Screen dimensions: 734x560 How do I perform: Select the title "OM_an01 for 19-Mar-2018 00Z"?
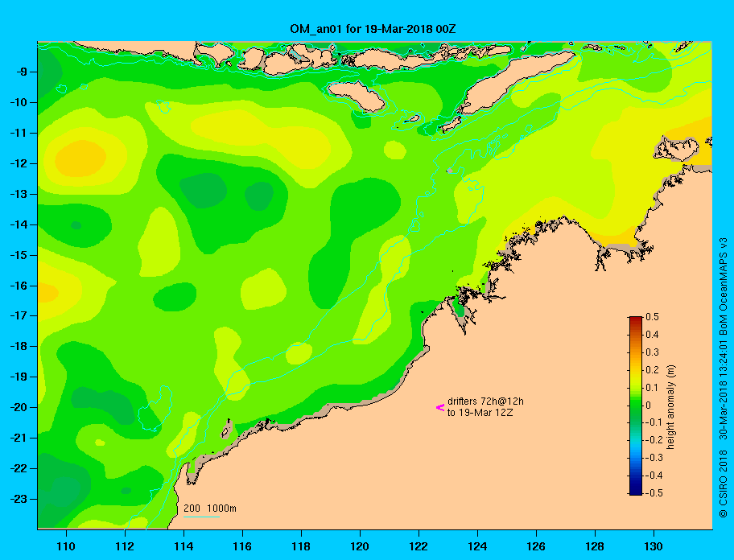click(373, 29)
